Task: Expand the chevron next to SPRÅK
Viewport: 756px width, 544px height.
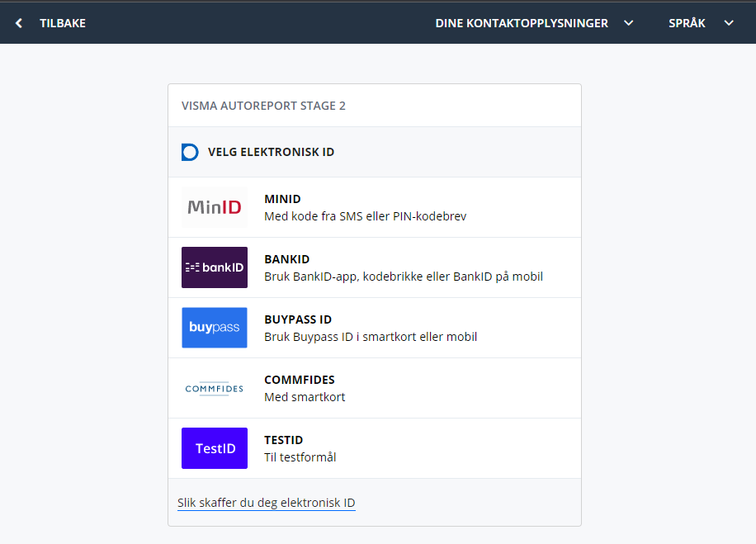Action: (729, 23)
